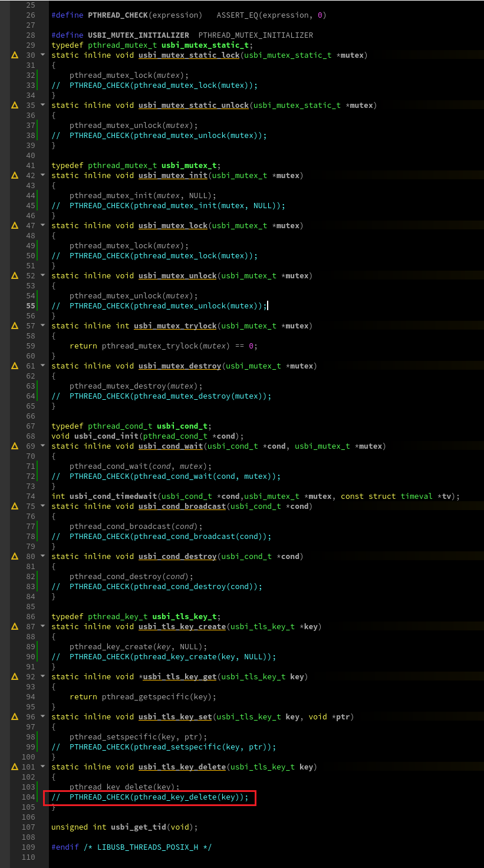The width and height of the screenshot is (484, 868).
Task: Click USBI_MUTEX_INITIALIZER on line 28
Action: (x=139, y=35)
